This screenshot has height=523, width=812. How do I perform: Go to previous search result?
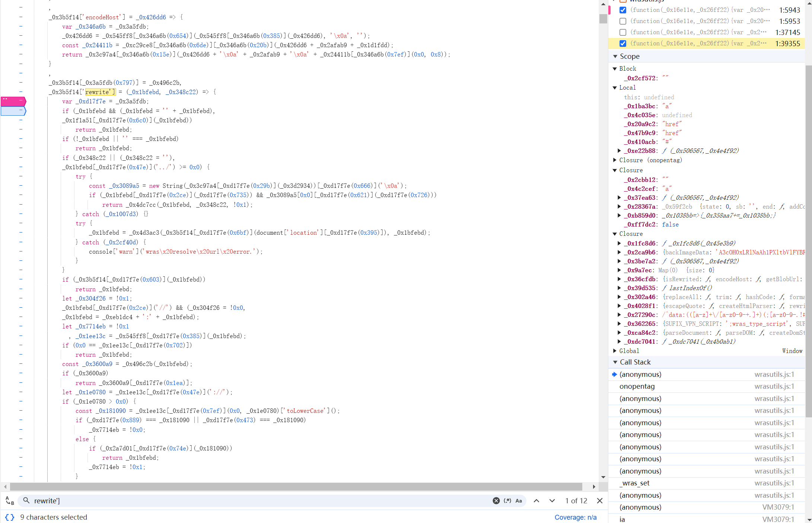click(536, 501)
